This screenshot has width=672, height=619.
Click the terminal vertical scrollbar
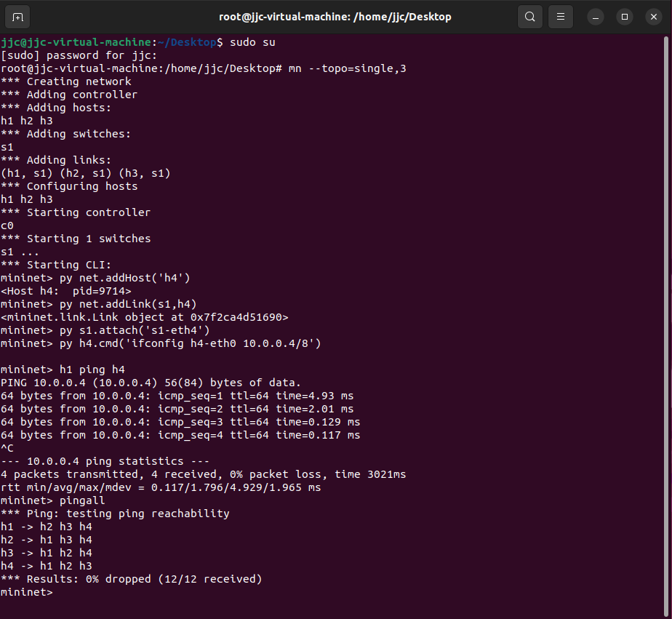666,326
